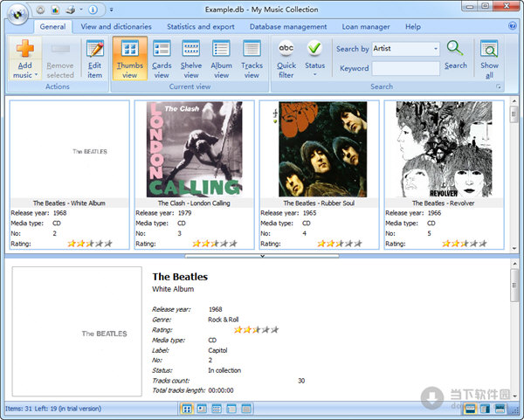524x420 pixels.
Task: Click the printer icon in quick access toolbar
Action: coord(70,10)
